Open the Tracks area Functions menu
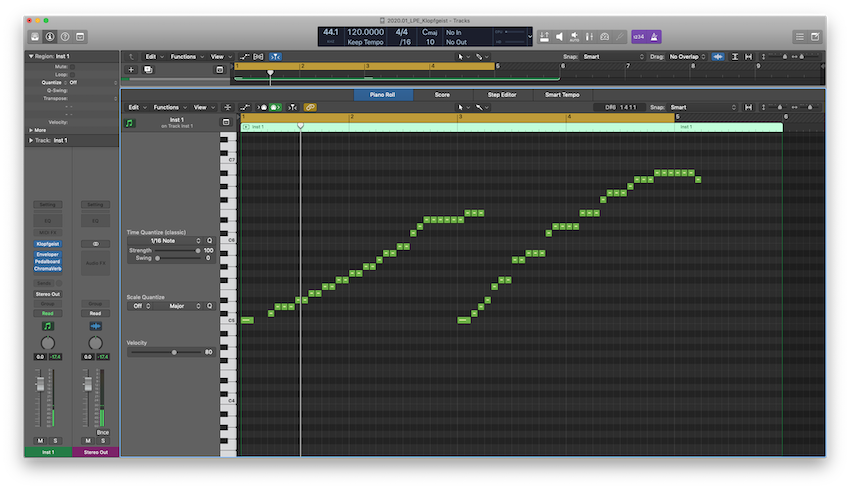This screenshot has width=850, height=489. pyautogui.click(x=186, y=56)
